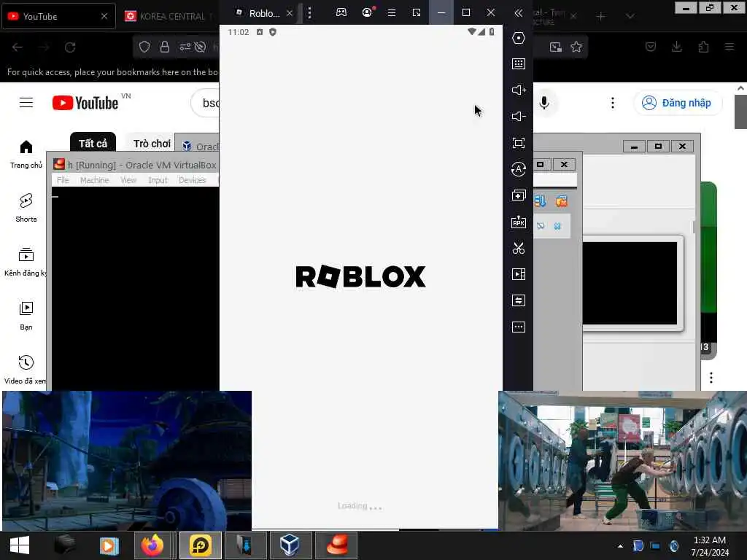Open the browser extensions icon
The image size is (747, 560).
tap(703, 47)
